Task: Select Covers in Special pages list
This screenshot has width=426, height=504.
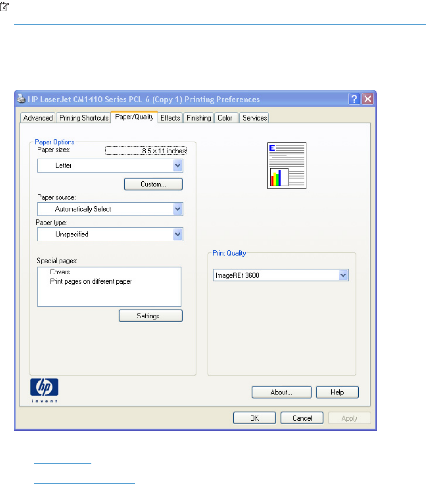Action: tap(60, 272)
